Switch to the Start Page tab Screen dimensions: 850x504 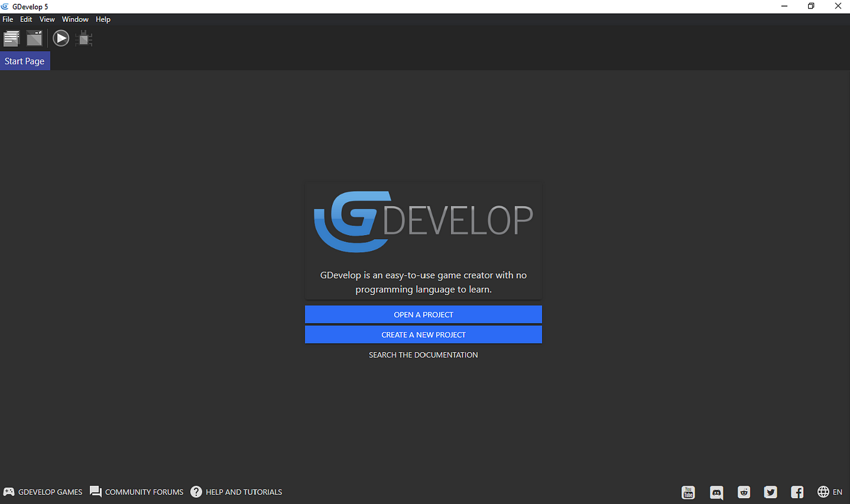(25, 61)
